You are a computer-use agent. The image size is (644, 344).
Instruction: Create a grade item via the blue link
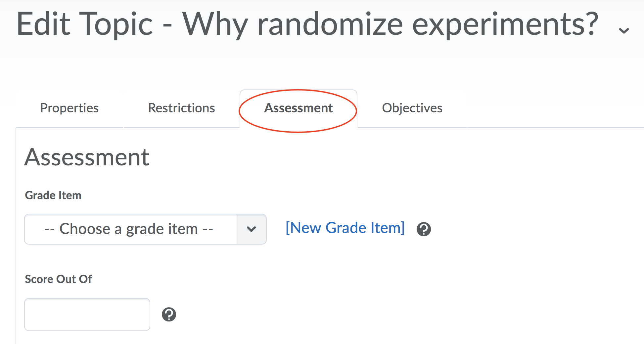click(345, 228)
